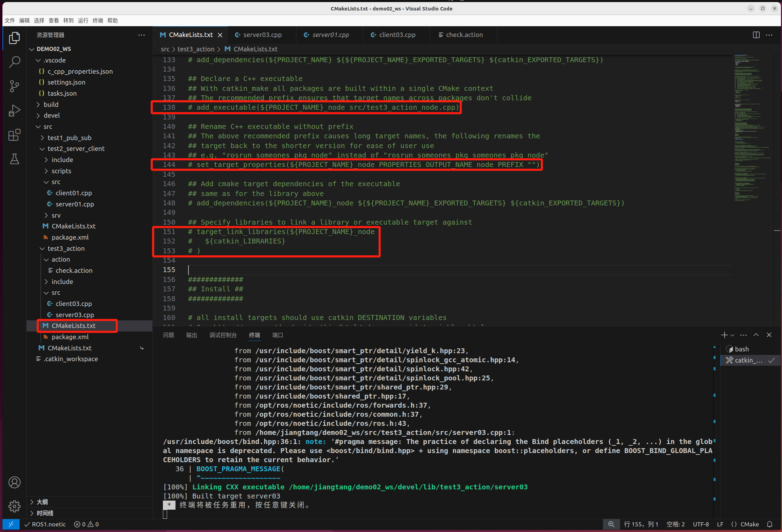Open the Source Control view
This screenshot has height=532, width=782.
pyautogui.click(x=14, y=86)
